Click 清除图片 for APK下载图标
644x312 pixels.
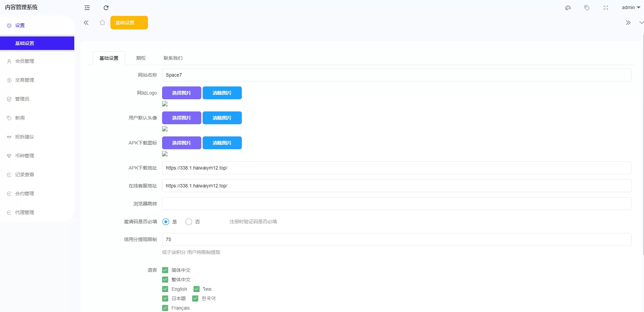(222, 143)
